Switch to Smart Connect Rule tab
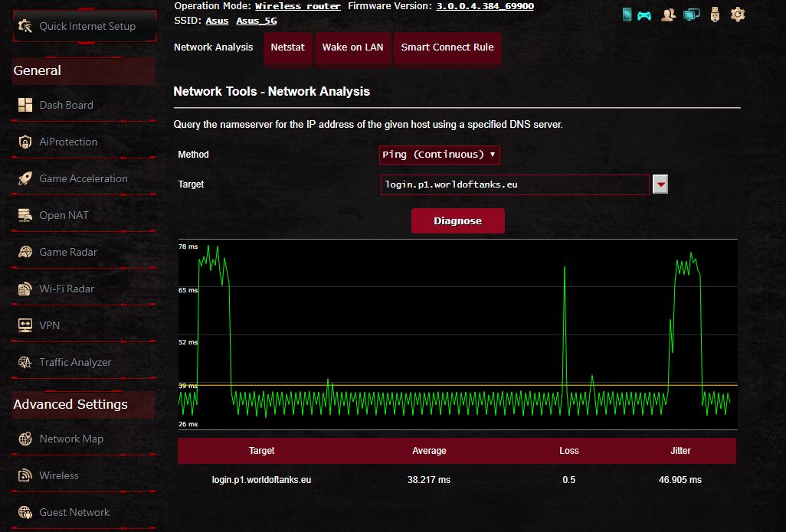The width and height of the screenshot is (786, 532). [x=447, y=48]
